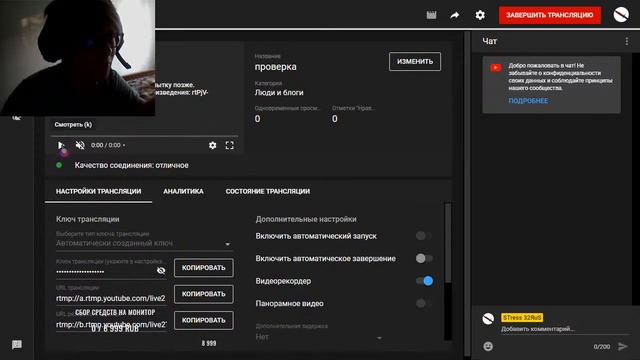The height and width of the screenshot is (360, 640).
Task: Open stream settings gear in top bar
Action: click(480, 15)
